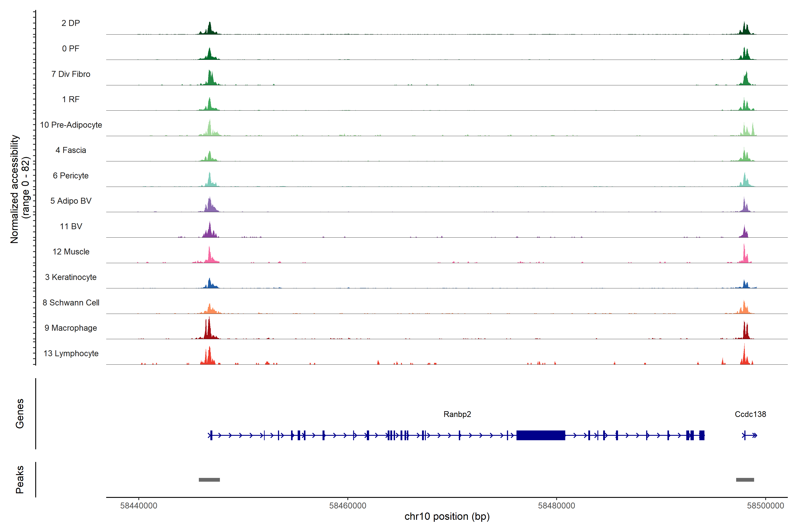Click the 3 Keratinocyte track label
The width and height of the screenshot is (798, 532).
70,277
